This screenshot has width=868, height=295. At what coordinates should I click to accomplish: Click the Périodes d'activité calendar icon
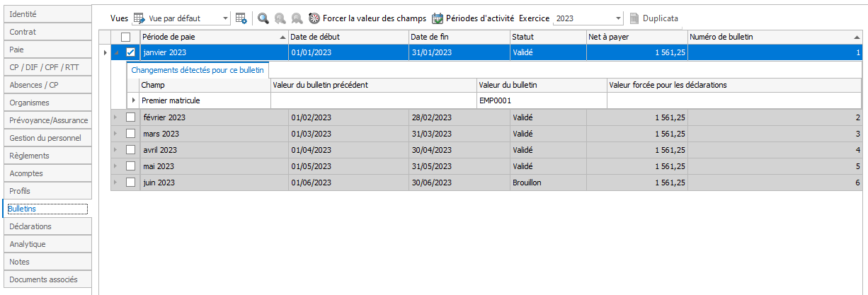[x=438, y=18]
